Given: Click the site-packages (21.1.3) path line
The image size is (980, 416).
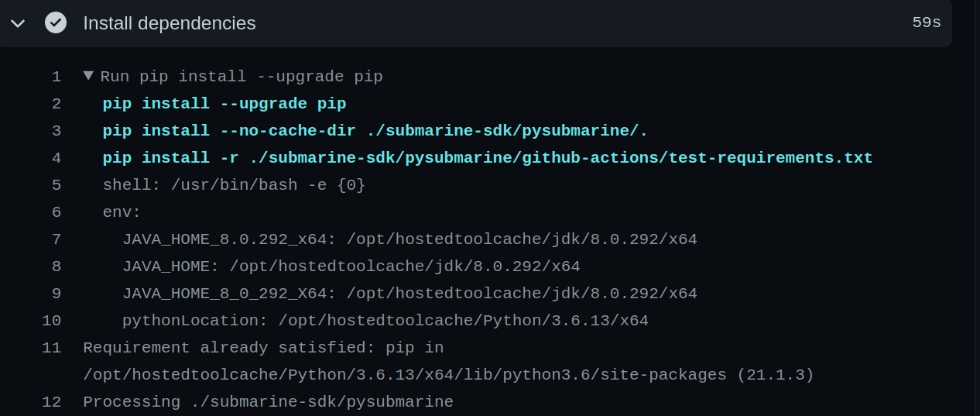Looking at the screenshot, I should tap(448, 375).
